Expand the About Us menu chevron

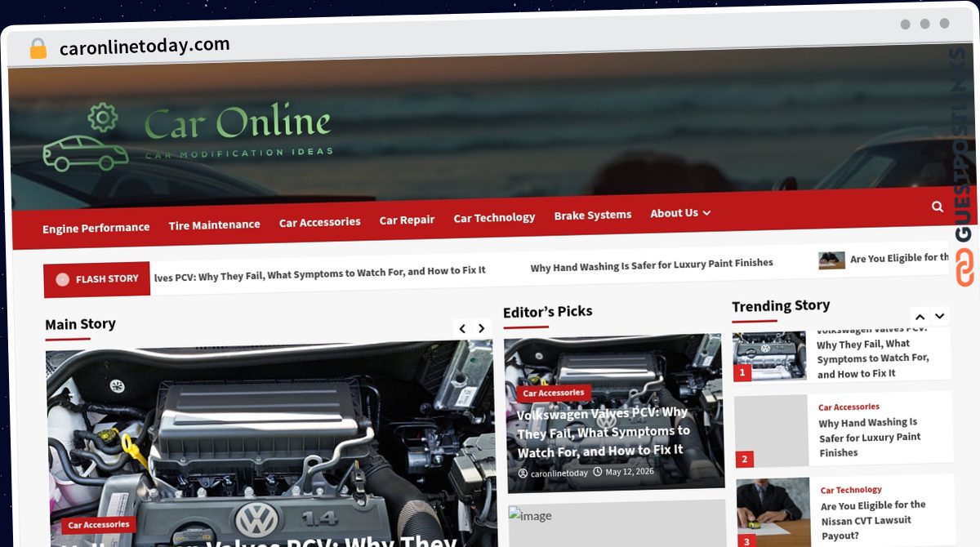706,212
